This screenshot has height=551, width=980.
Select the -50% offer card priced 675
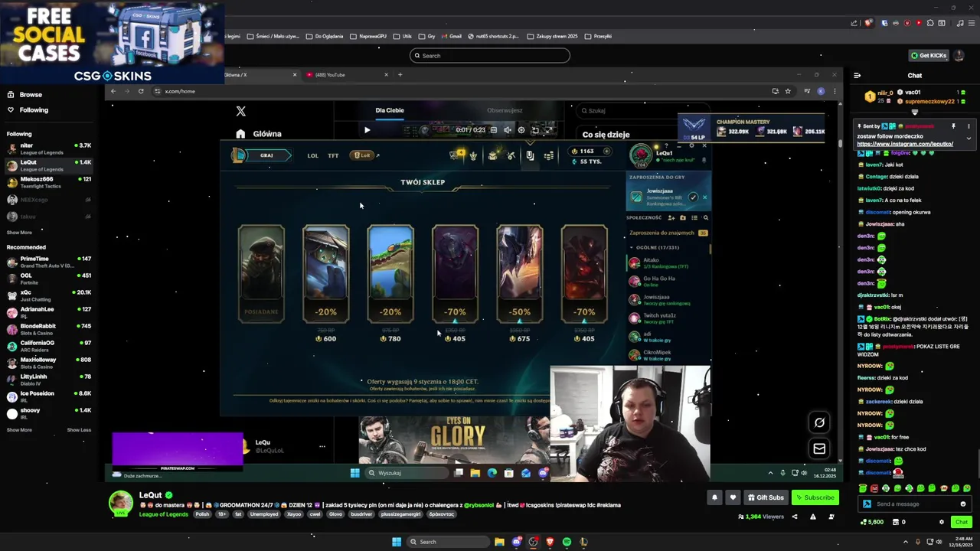(x=519, y=274)
